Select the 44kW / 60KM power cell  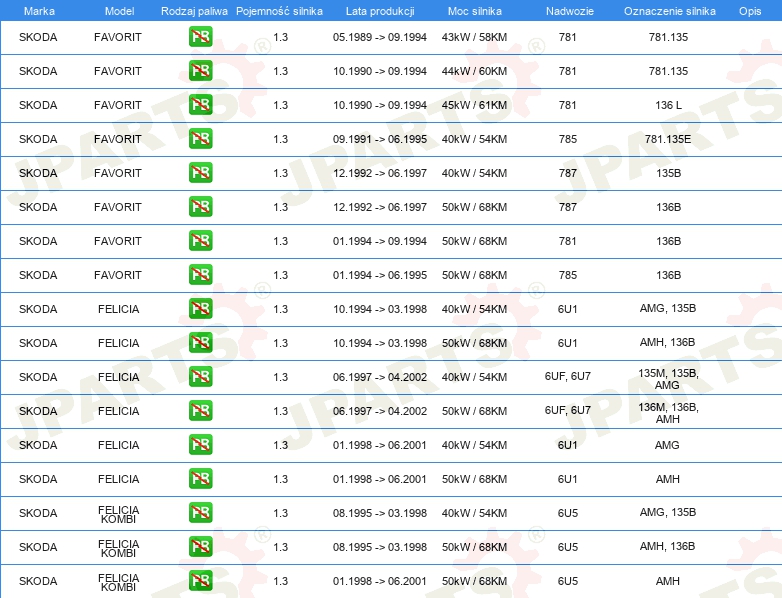[474, 71]
